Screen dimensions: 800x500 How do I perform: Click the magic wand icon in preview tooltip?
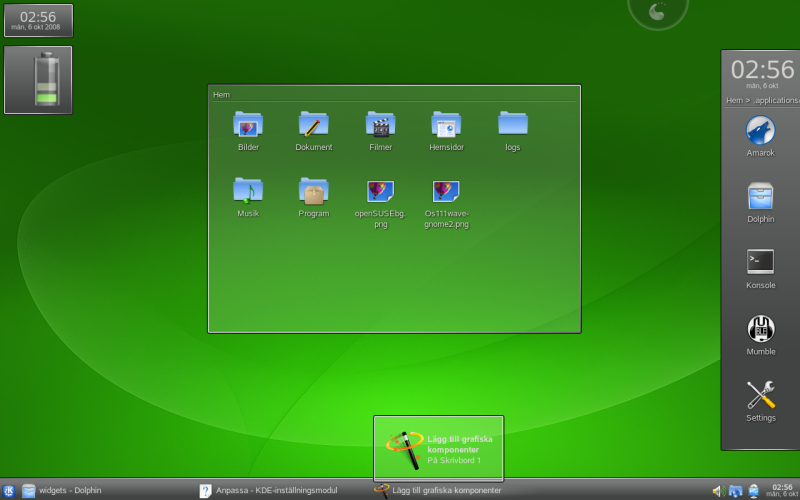coord(405,449)
